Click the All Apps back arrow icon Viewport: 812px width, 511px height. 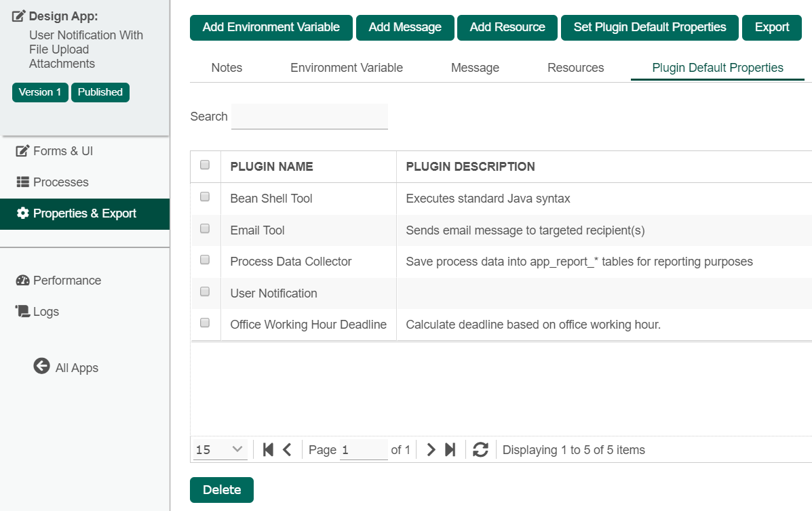(41, 367)
